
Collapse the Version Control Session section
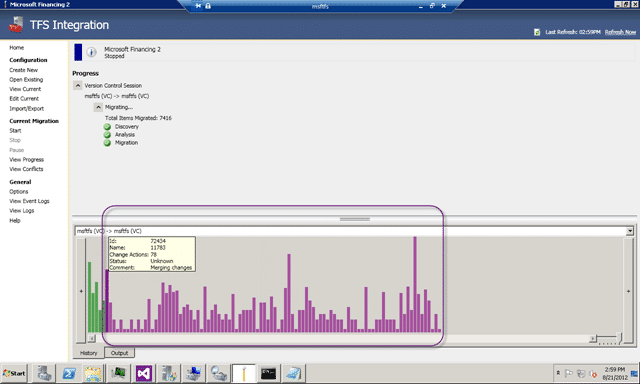coord(78,85)
